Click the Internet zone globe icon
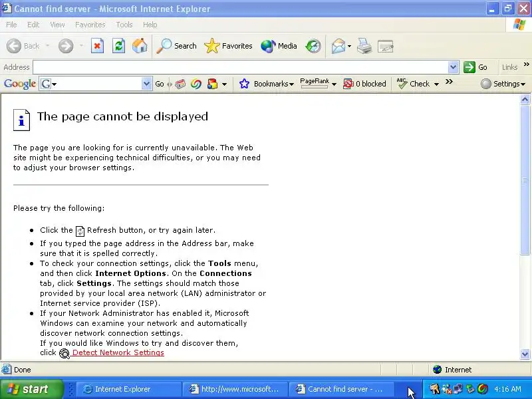 coord(438,370)
